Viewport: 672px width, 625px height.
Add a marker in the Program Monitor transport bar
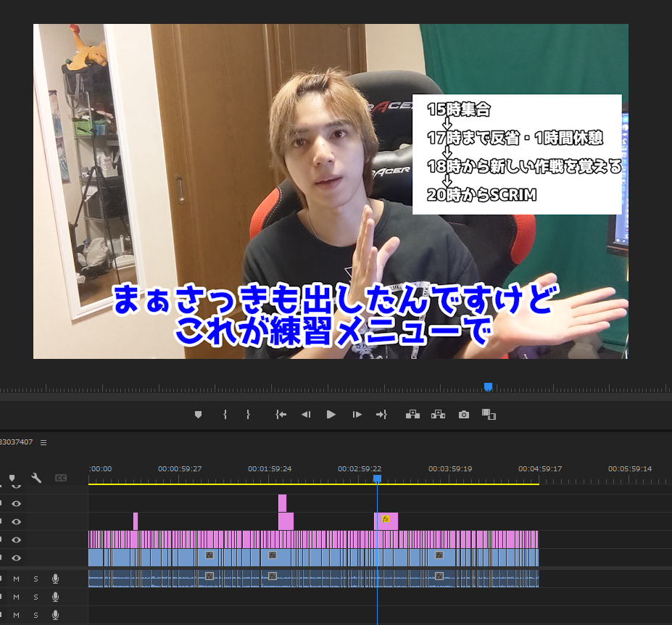198,415
